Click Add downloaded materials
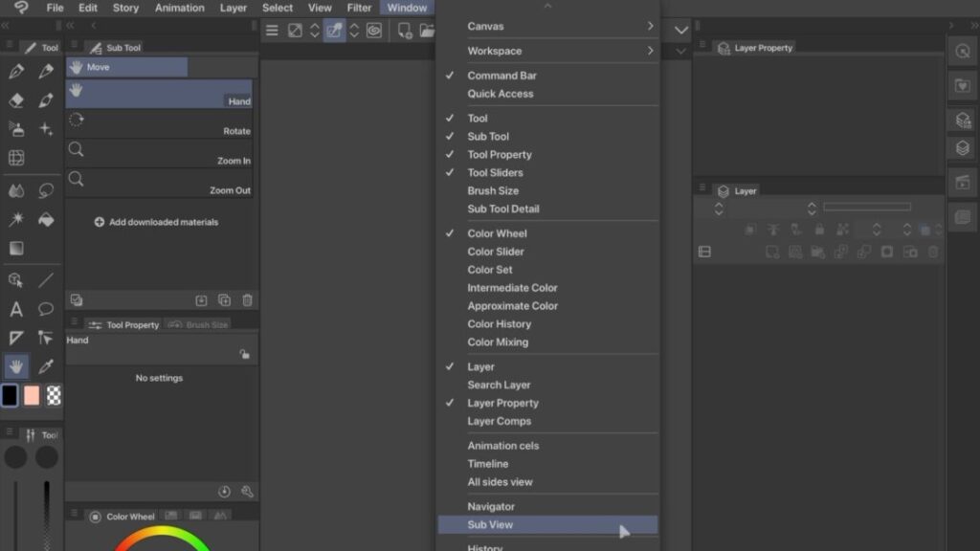Image resolution: width=980 pixels, height=551 pixels. [x=157, y=222]
